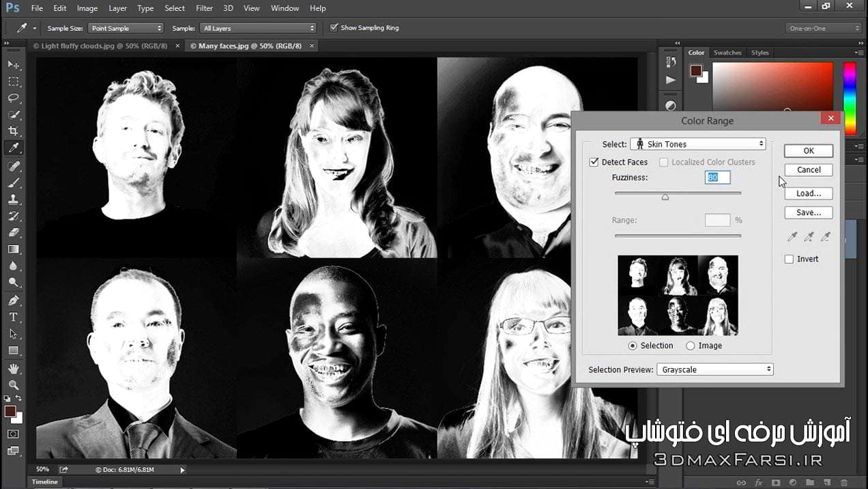868x489 pixels.
Task: Select the Blur tool
Action: coord(14,266)
